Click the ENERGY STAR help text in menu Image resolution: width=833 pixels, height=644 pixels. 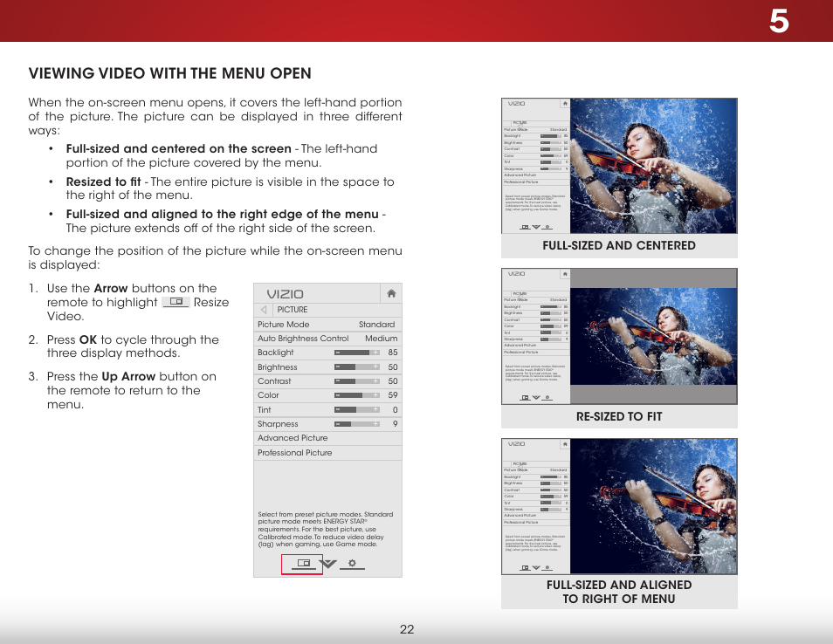325,529
